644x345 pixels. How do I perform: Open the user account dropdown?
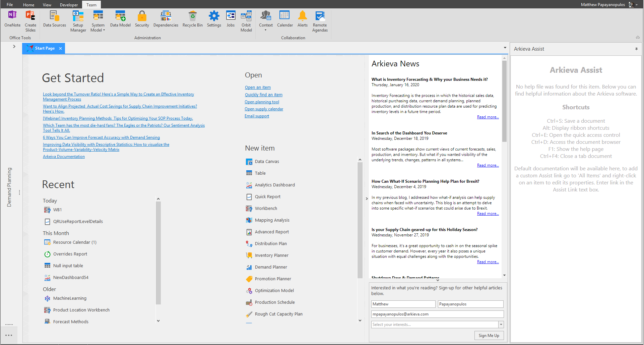click(x=636, y=5)
